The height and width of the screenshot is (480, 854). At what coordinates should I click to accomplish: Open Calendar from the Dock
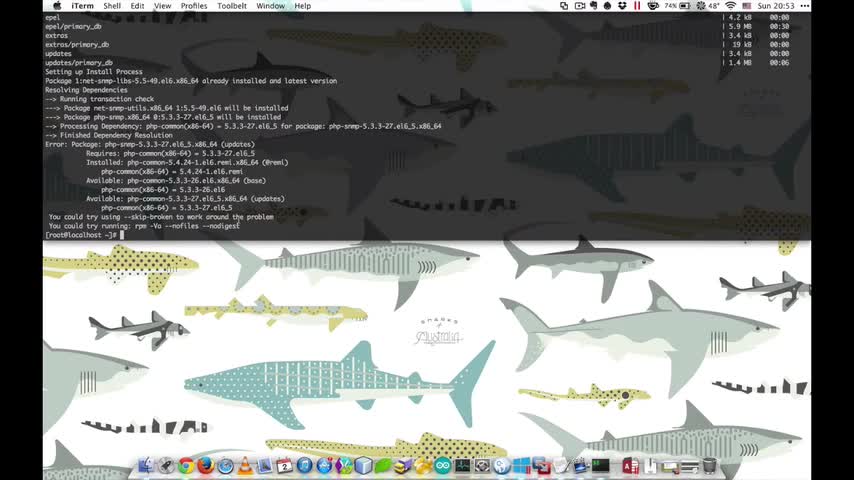click(x=284, y=466)
